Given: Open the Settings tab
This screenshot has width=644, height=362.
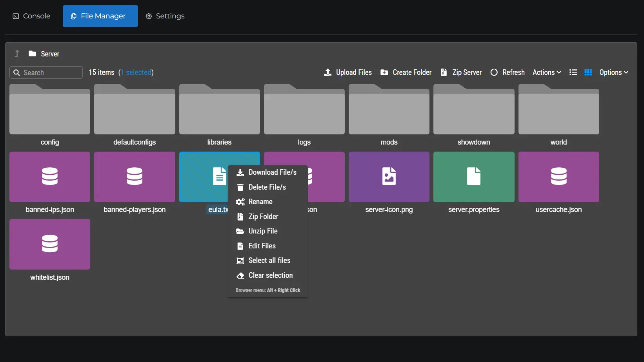Looking at the screenshot, I should coord(165,16).
